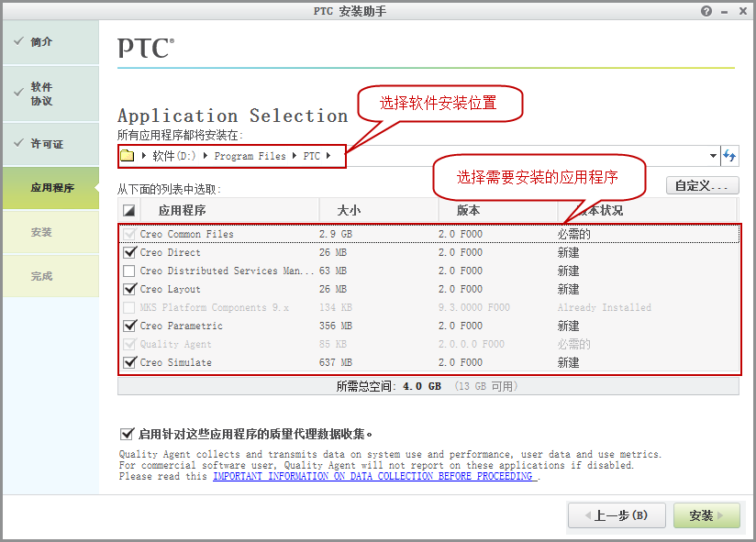The height and width of the screenshot is (542, 756).
Task: Select the Creo Common Files row name
Action: 186,234
